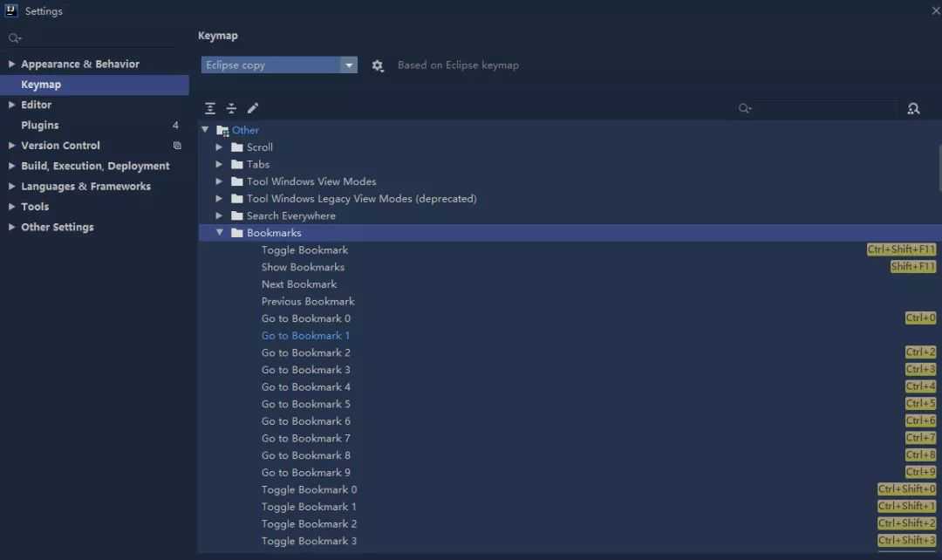The width and height of the screenshot is (942, 560).
Task: Expand Appearance & Behavior section
Action: tap(12, 65)
